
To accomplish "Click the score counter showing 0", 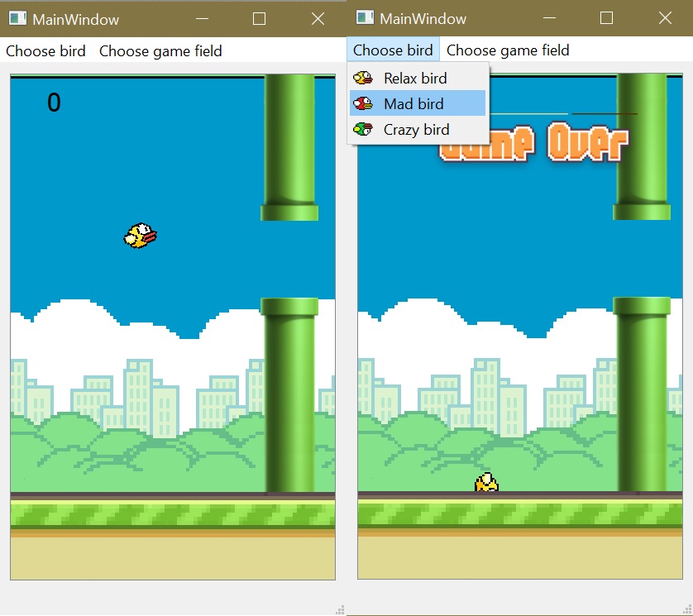I will point(54,103).
